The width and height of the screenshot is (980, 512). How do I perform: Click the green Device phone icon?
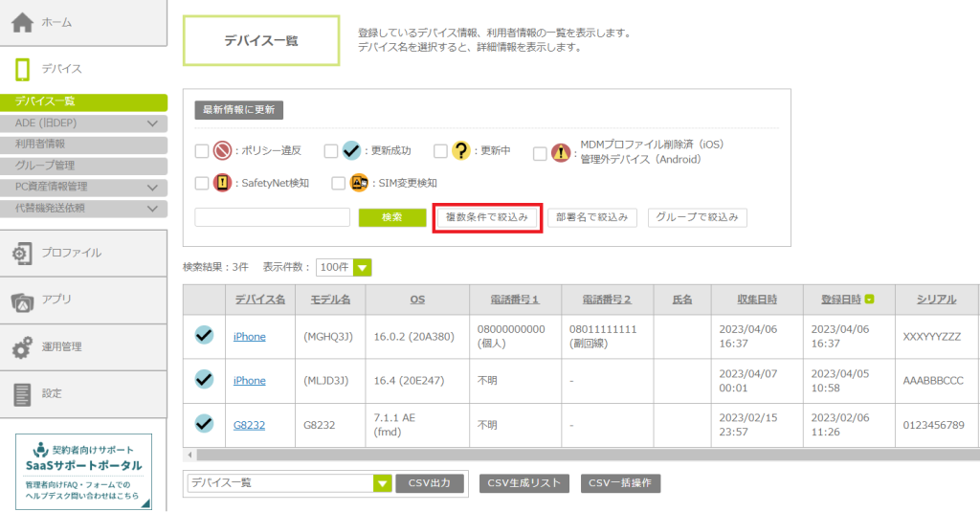(23, 69)
